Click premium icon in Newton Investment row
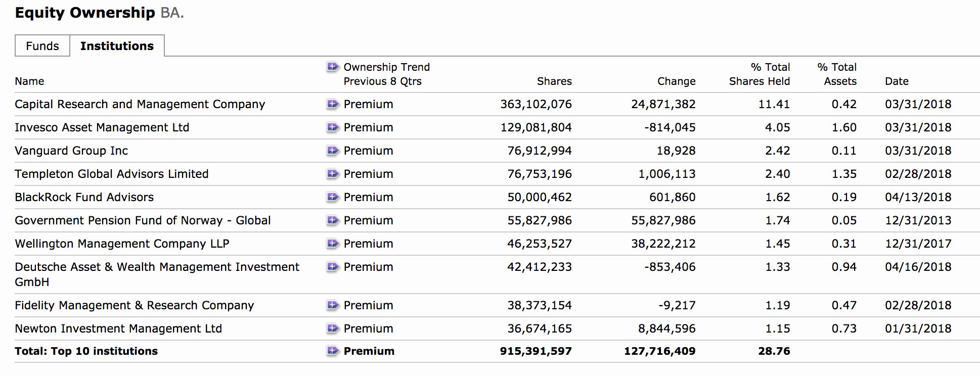Viewport: 980px width, 376px height. (x=332, y=328)
